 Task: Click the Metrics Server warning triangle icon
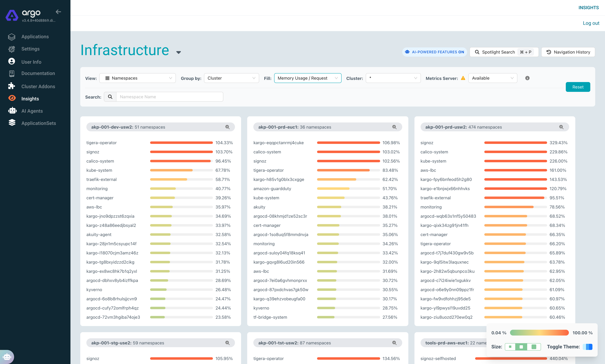pyautogui.click(x=463, y=78)
